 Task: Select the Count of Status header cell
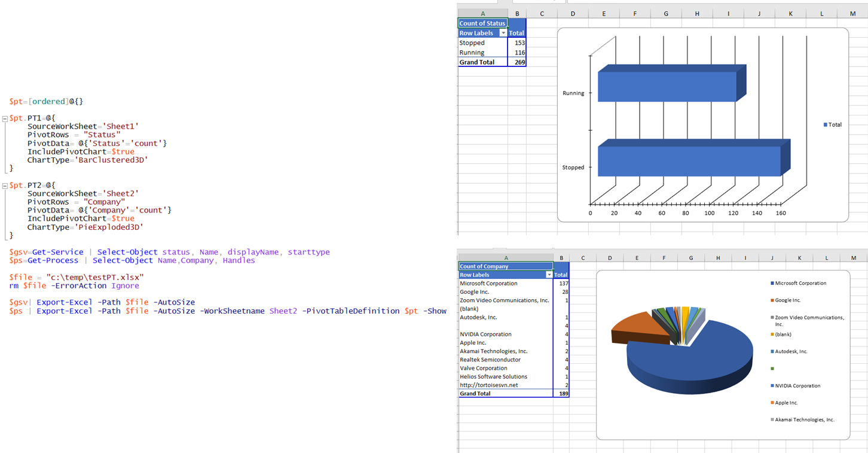[x=482, y=23]
